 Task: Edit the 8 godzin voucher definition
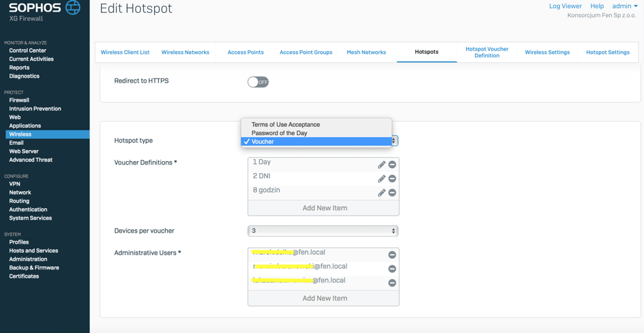pos(381,193)
